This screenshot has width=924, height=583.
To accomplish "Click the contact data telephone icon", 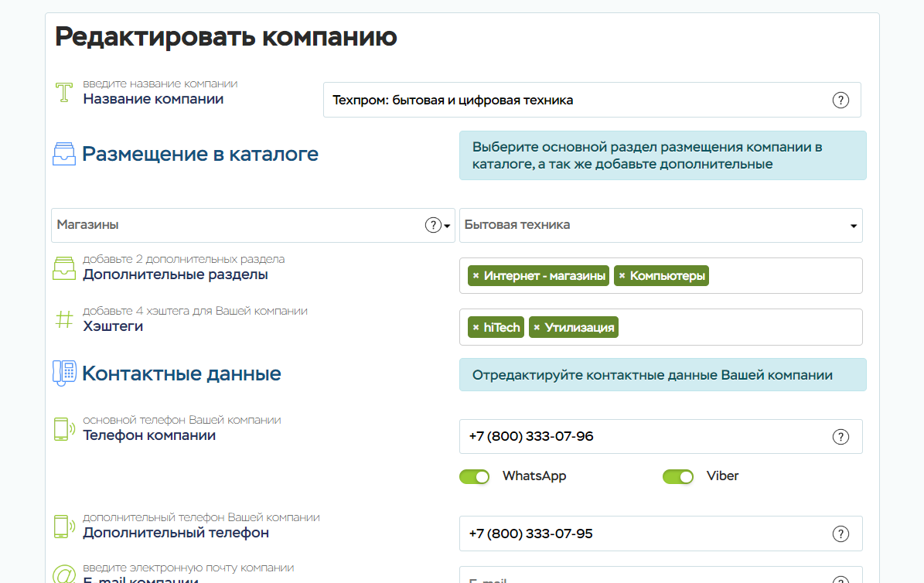I will tap(63, 373).
